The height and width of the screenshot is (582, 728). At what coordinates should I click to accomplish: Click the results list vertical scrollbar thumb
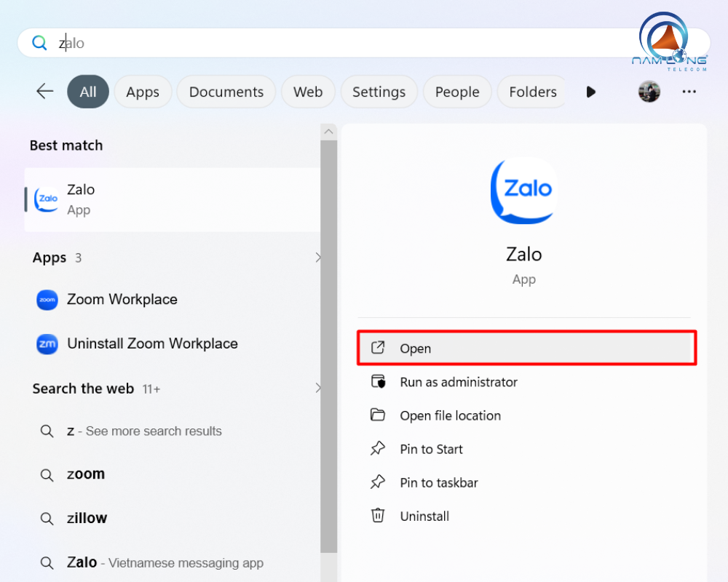tap(329, 346)
